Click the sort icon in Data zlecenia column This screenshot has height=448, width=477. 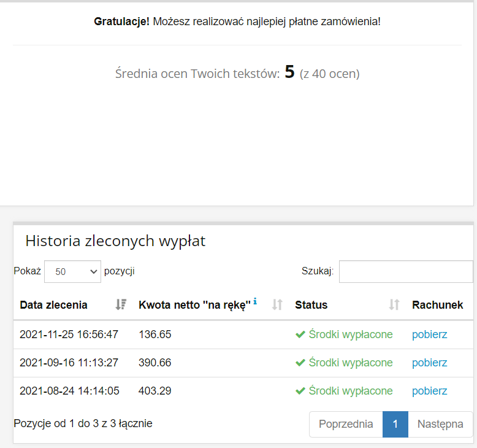[121, 304]
